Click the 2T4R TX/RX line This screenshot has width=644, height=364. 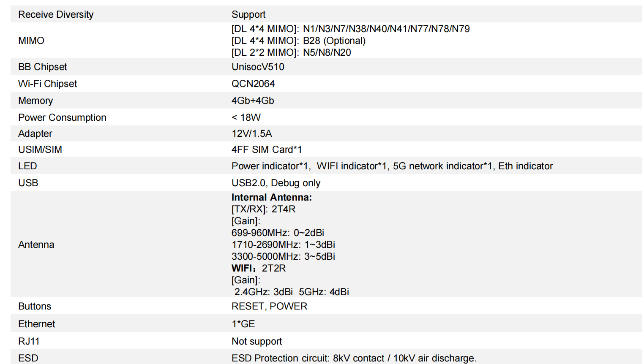[x=263, y=209]
